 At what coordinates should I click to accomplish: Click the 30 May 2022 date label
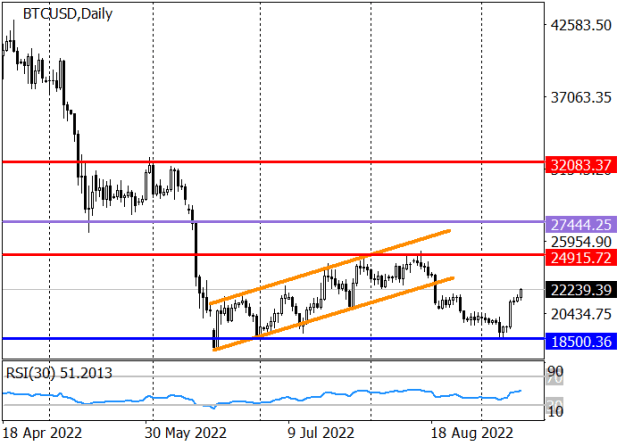coord(185,433)
